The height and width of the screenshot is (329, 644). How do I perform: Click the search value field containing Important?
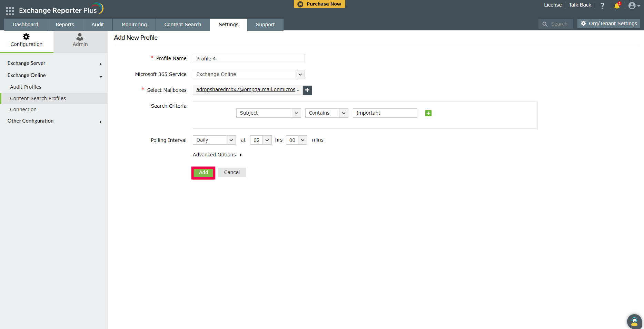coord(385,113)
